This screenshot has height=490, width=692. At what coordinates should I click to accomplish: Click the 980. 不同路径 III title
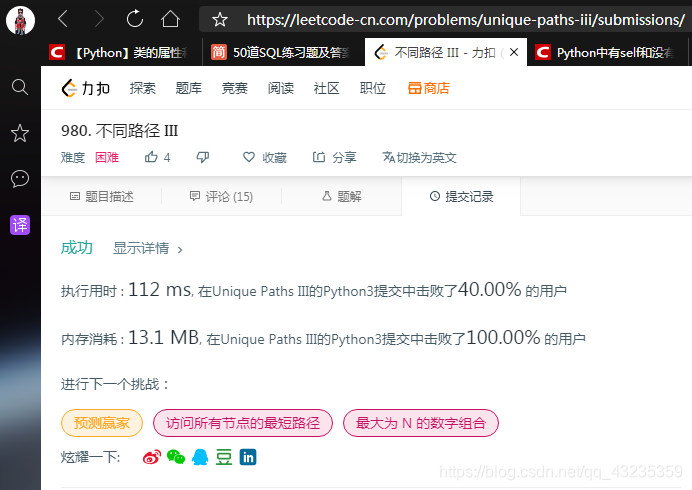(120, 131)
